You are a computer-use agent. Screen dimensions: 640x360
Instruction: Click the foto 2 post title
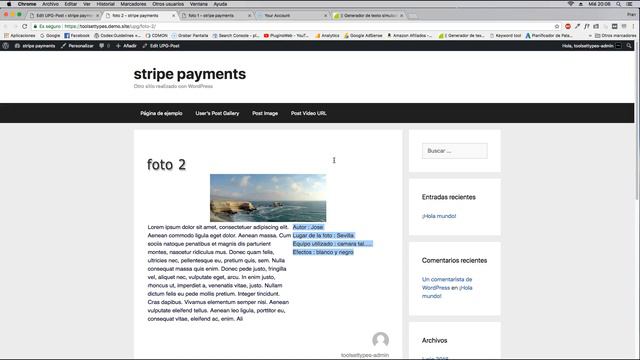[x=166, y=164]
